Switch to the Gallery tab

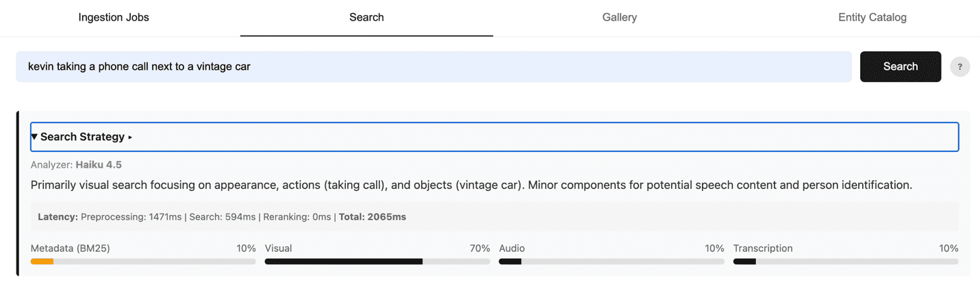pos(619,18)
